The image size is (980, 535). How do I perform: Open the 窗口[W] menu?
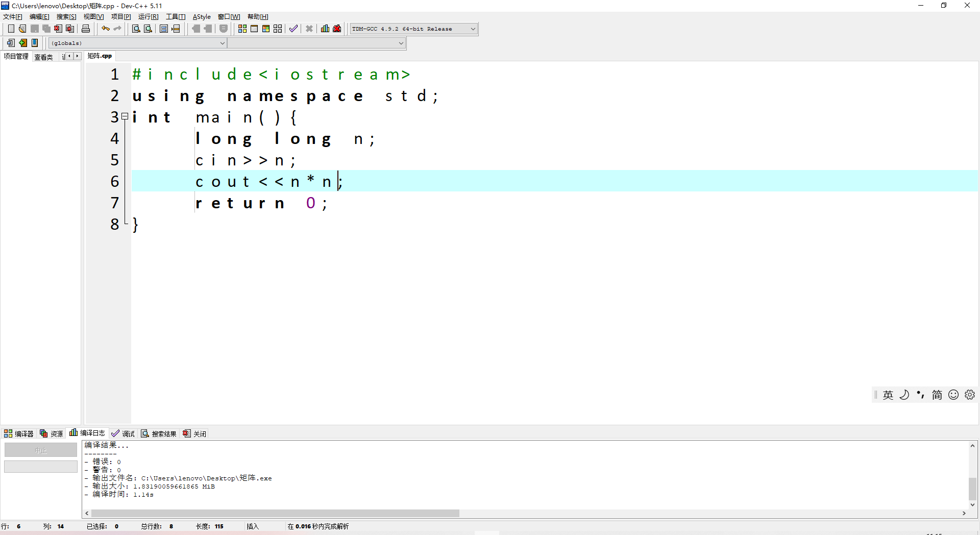click(229, 17)
